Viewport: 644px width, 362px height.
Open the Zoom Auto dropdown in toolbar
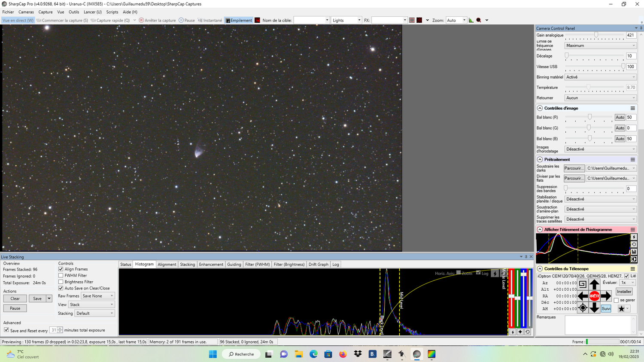pyautogui.click(x=456, y=20)
